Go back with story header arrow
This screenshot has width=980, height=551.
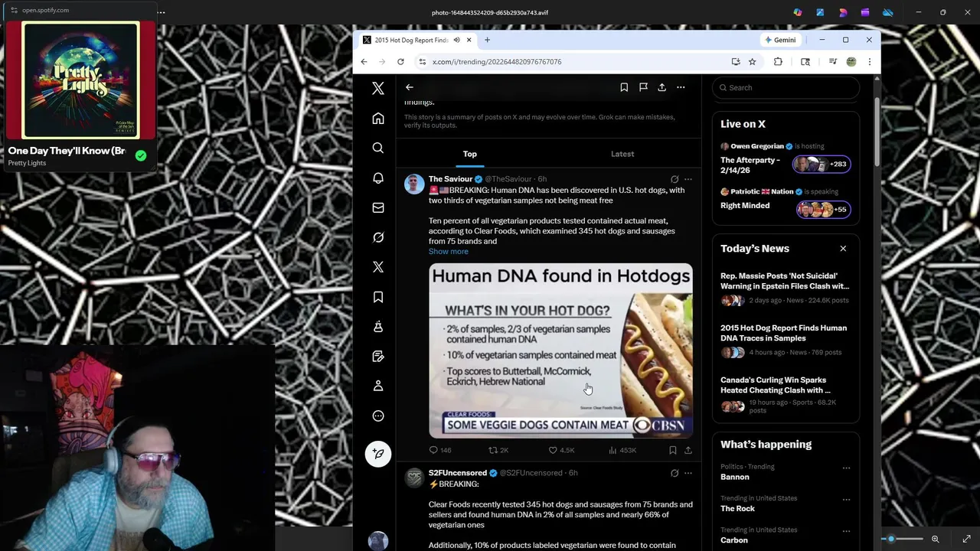point(410,87)
